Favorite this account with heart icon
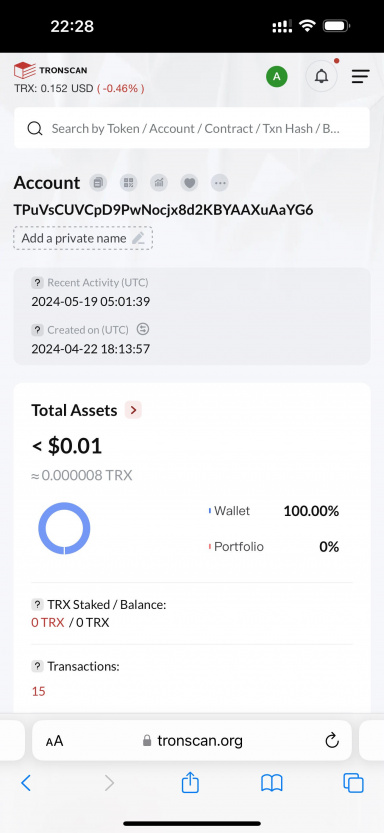The image size is (384, 833). [x=190, y=183]
